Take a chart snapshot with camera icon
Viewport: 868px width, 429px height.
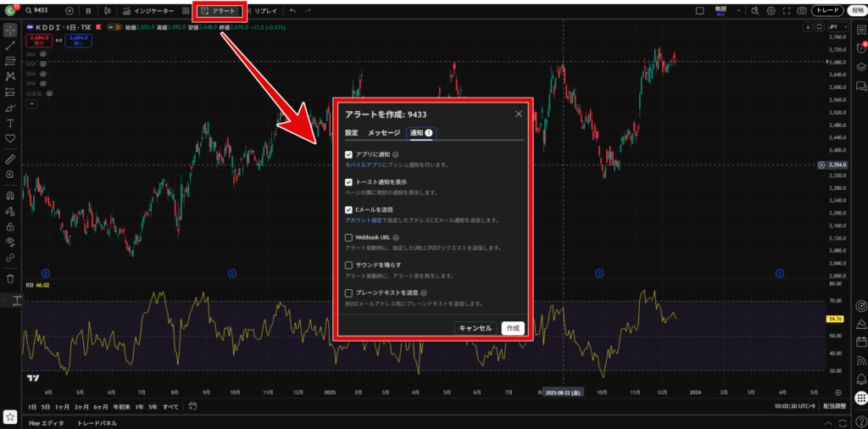[800, 11]
